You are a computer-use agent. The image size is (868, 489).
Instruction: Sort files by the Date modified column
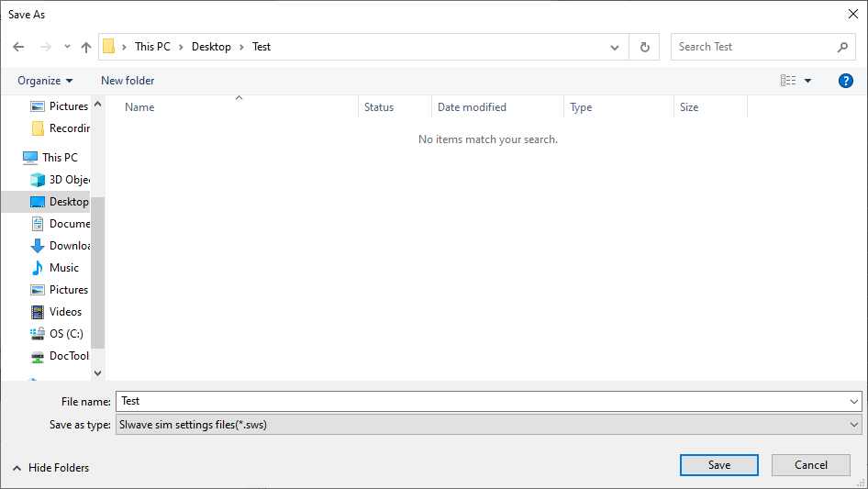[472, 107]
